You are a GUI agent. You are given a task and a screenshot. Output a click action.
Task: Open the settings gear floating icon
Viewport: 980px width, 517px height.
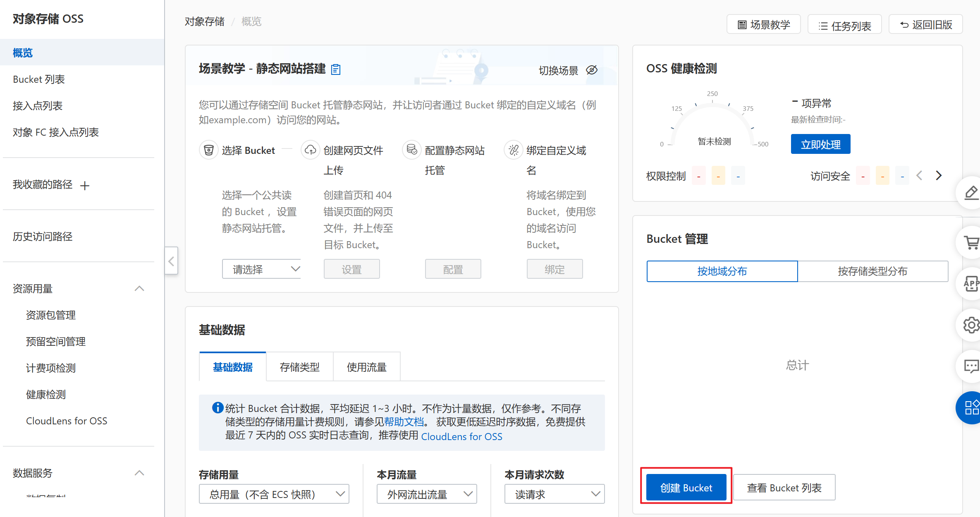click(970, 325)
